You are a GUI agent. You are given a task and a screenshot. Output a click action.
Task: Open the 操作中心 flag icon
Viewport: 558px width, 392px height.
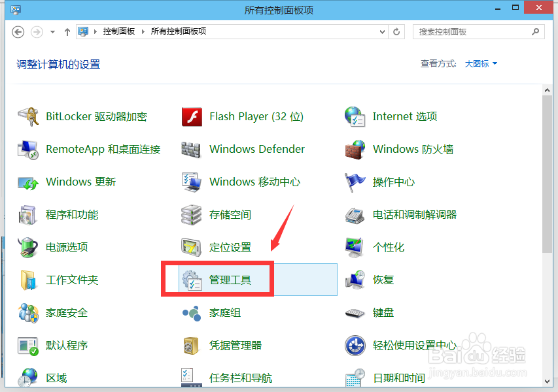355,182
